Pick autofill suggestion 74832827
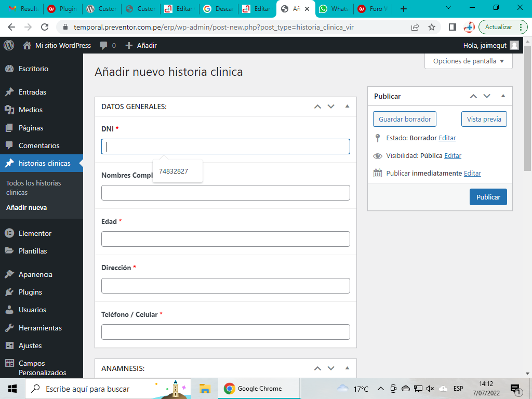The image size is (532, 399). point(178,171)
